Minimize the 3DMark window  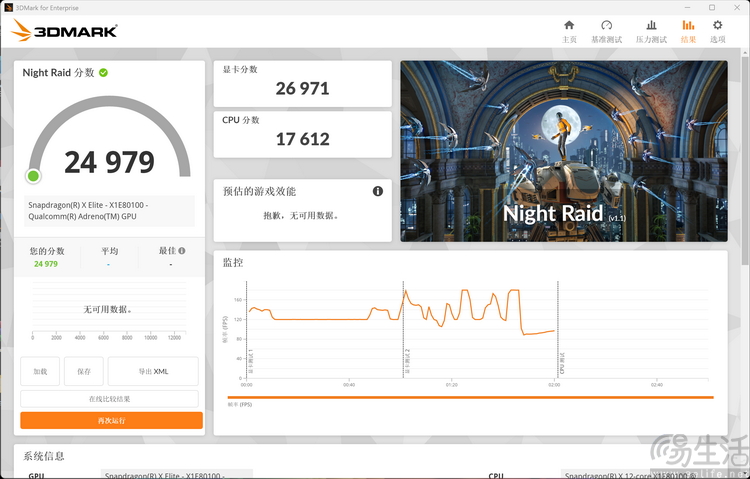[x=687, y=8]
